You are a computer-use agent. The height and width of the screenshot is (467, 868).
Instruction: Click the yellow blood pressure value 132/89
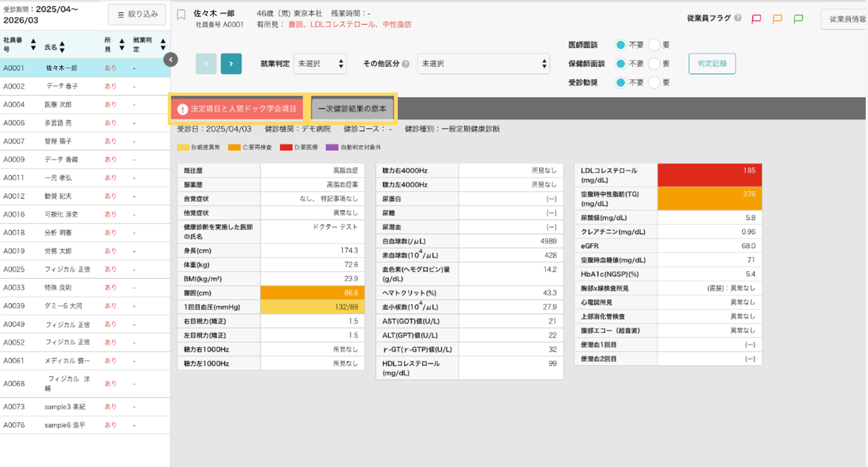click(312, 307)
